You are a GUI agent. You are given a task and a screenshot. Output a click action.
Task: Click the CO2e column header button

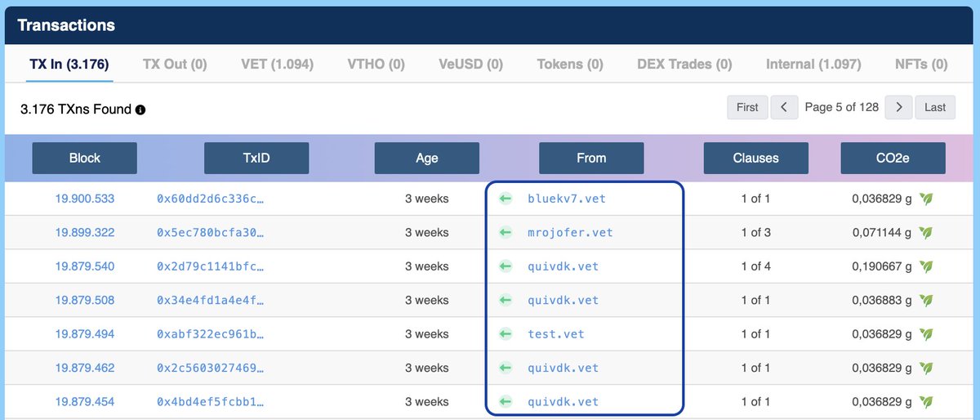tap(893, 158)
